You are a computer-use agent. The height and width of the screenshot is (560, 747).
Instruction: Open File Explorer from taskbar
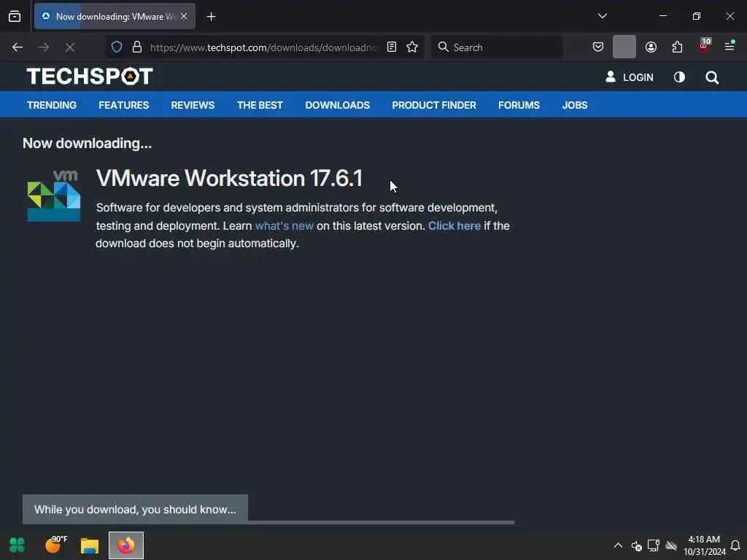click(90, 545)
